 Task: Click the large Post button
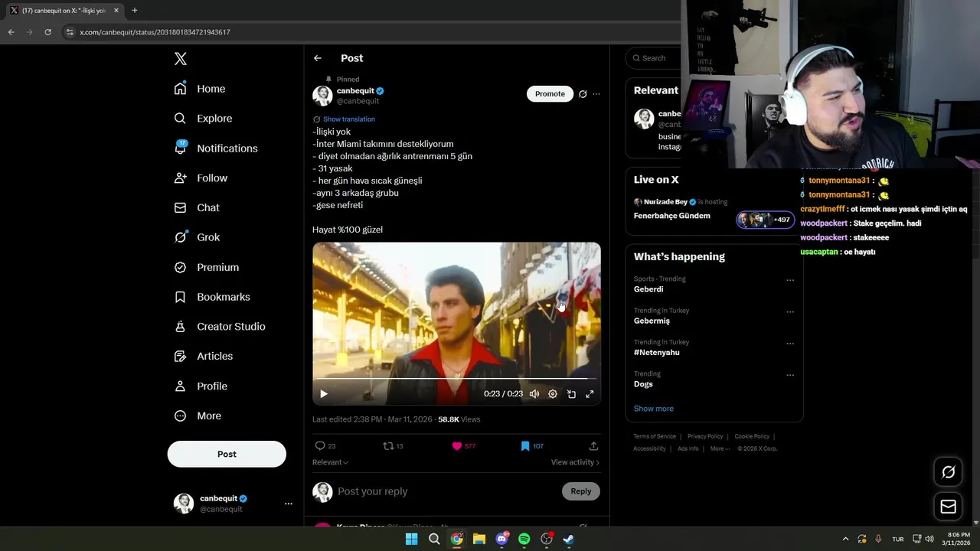[x=227, y=454]
